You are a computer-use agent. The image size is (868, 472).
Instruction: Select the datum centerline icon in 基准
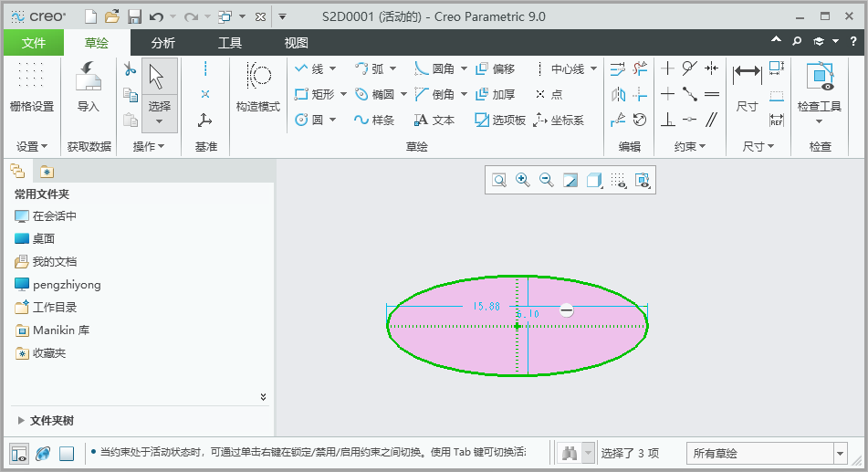coord(205,68)
